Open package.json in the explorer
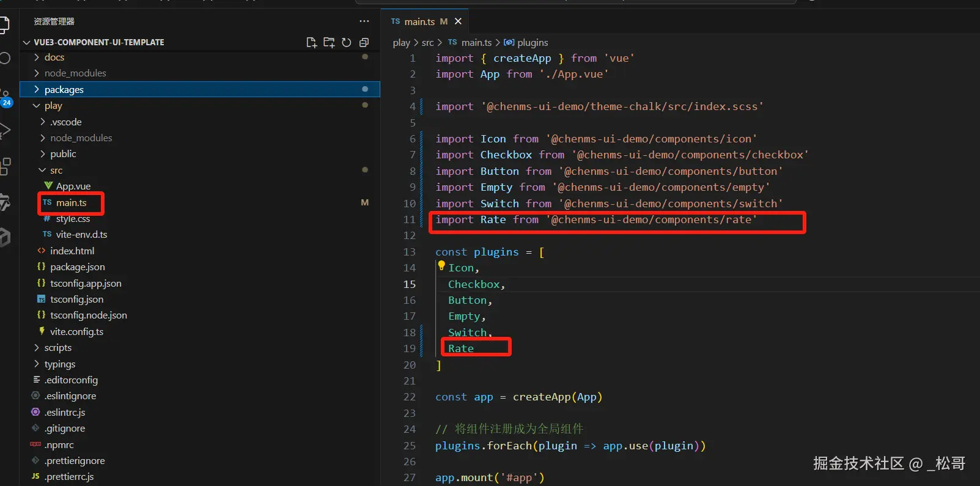This screenshot has height=486, width=980. (x=77, y=267)
